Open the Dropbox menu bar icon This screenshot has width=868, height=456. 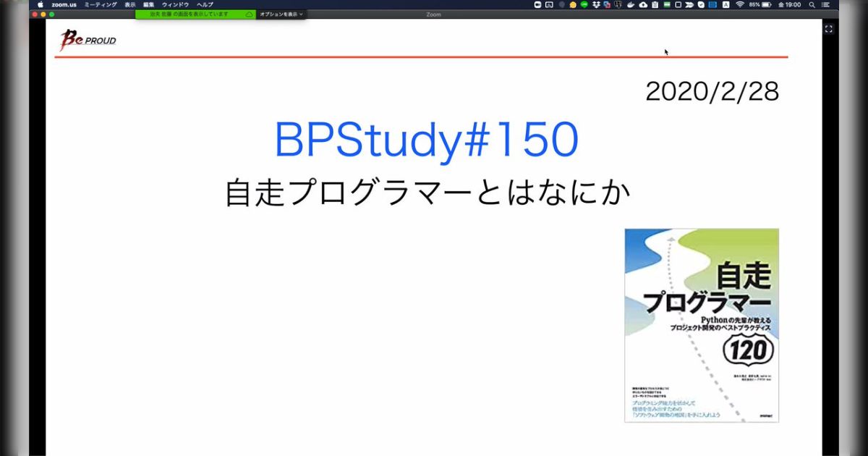[595, 6]
